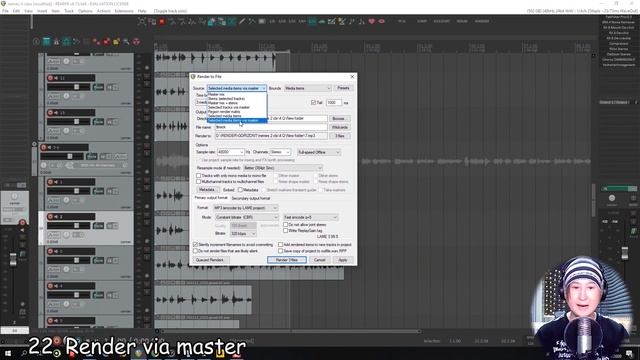
Task: Open the Format dropdown showing MP3
Action: [245, 208]
